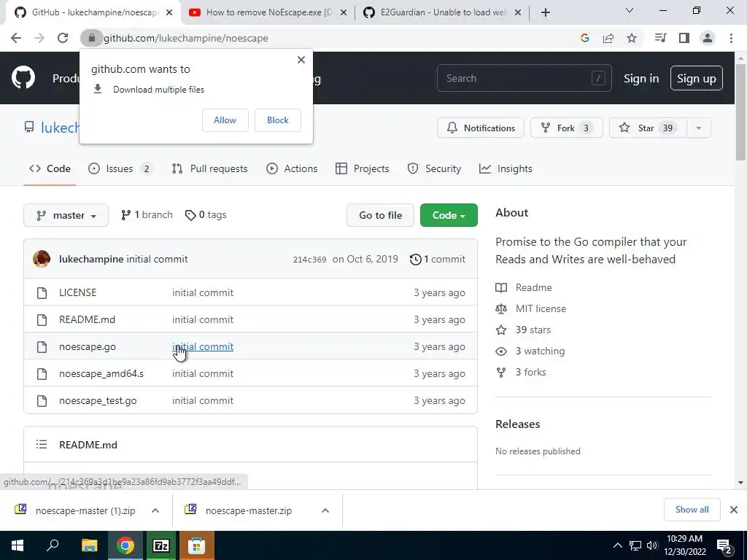Switch to the Issues tab

(x=120, y=168)
